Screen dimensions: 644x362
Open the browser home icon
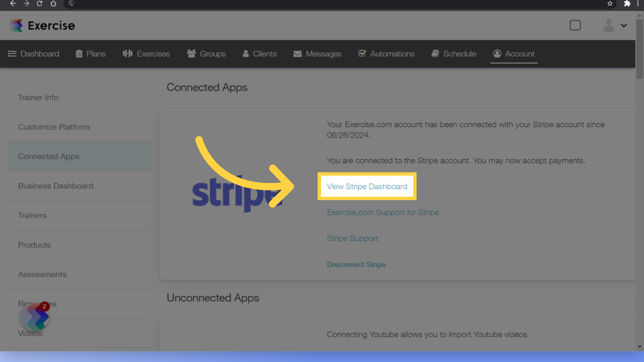click(x=53, y=4)
